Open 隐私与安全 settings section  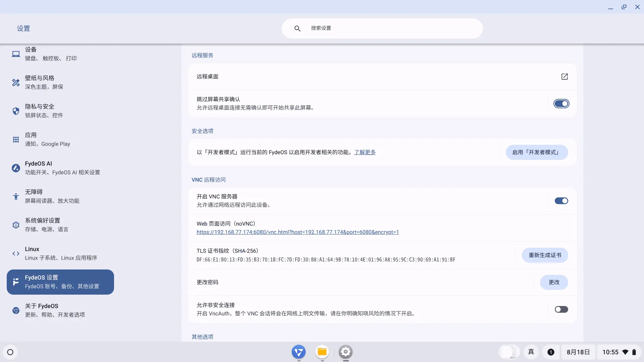60,111
